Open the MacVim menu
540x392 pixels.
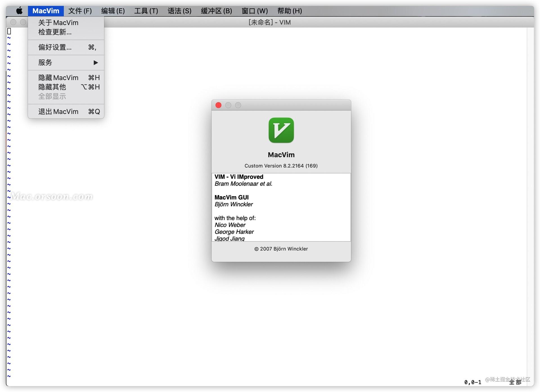46,11
